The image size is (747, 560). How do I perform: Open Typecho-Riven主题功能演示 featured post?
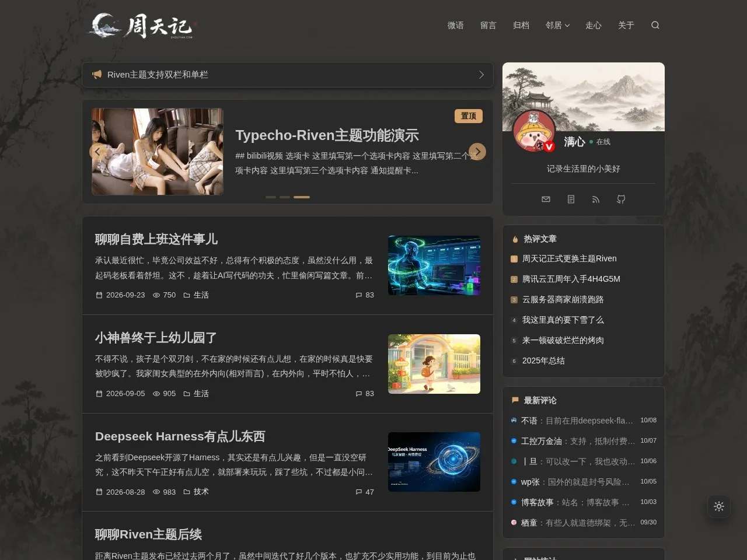327,135
